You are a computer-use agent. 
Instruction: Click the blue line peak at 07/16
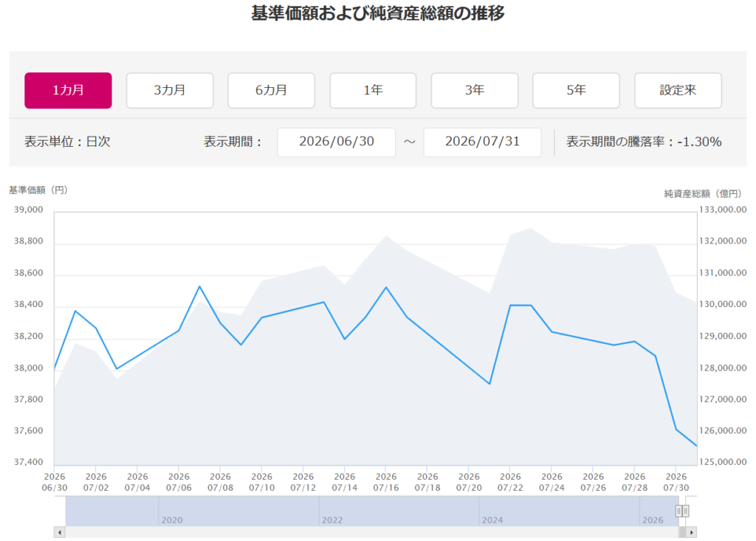click(386, 287)
